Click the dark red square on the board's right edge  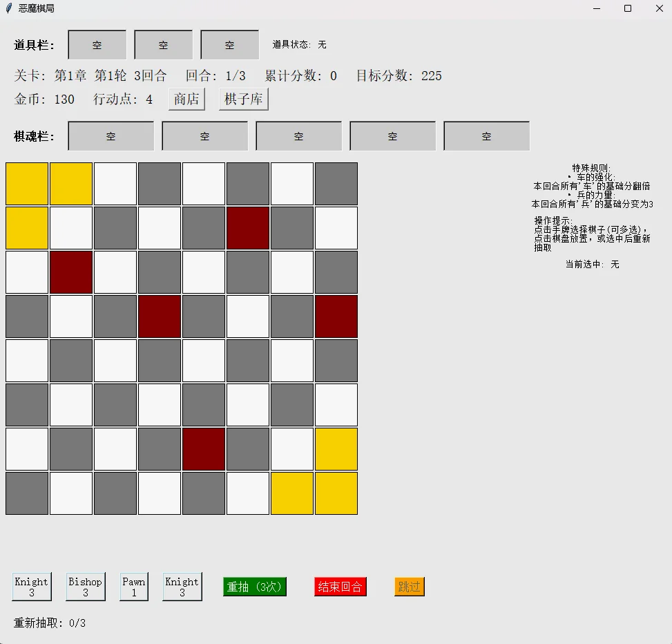point(336,316)
